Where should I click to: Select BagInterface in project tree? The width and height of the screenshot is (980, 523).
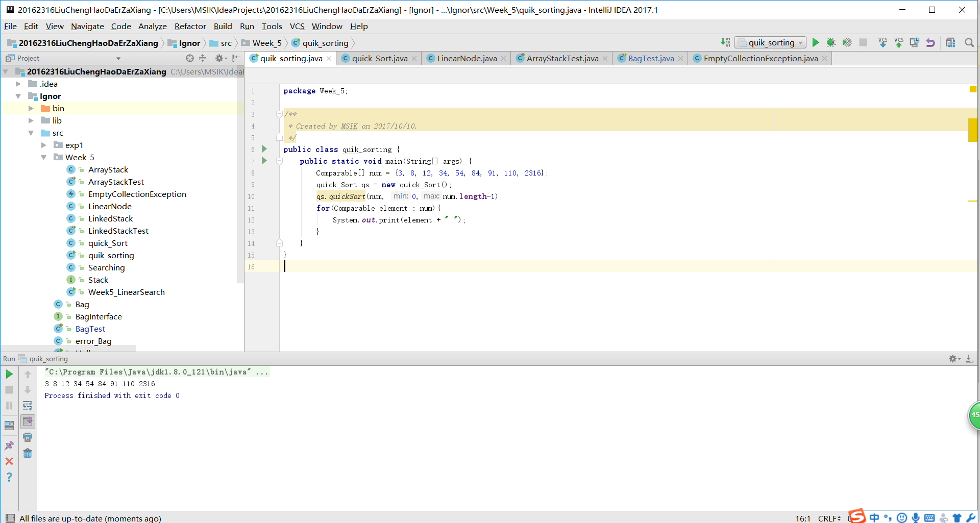point(99,316)
